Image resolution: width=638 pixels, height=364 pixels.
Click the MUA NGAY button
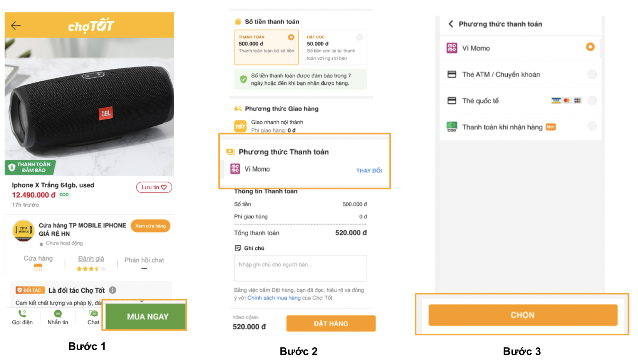click(148, 317)
